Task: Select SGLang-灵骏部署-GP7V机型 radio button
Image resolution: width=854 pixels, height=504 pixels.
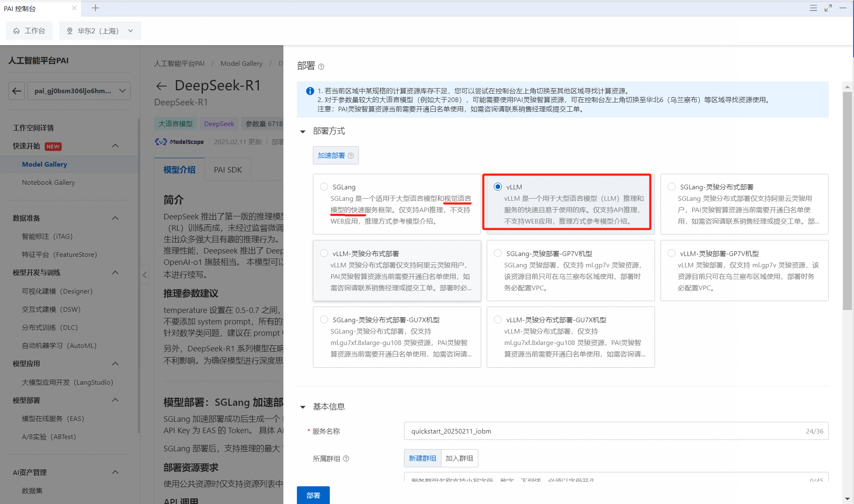Action: coord(498,253)
